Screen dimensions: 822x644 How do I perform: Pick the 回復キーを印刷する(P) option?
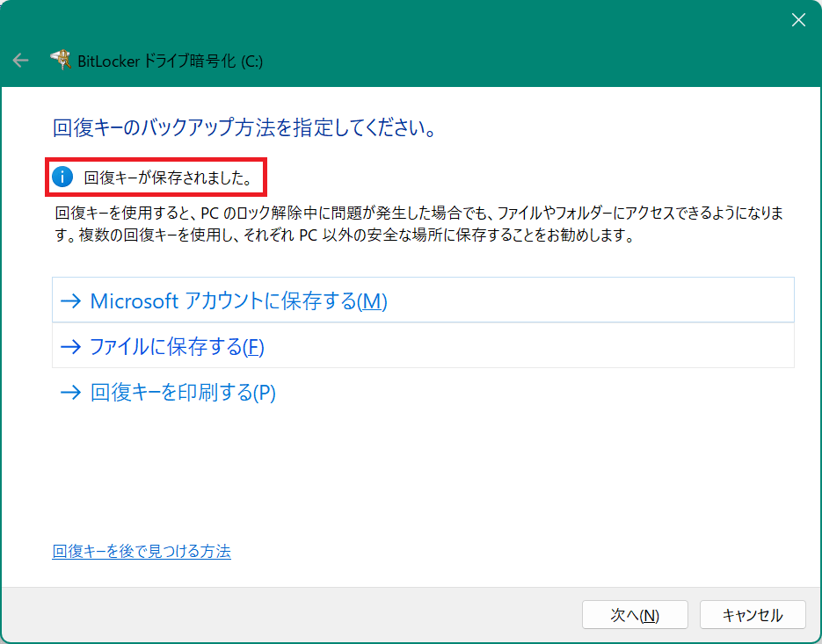(x=183, y=393)
